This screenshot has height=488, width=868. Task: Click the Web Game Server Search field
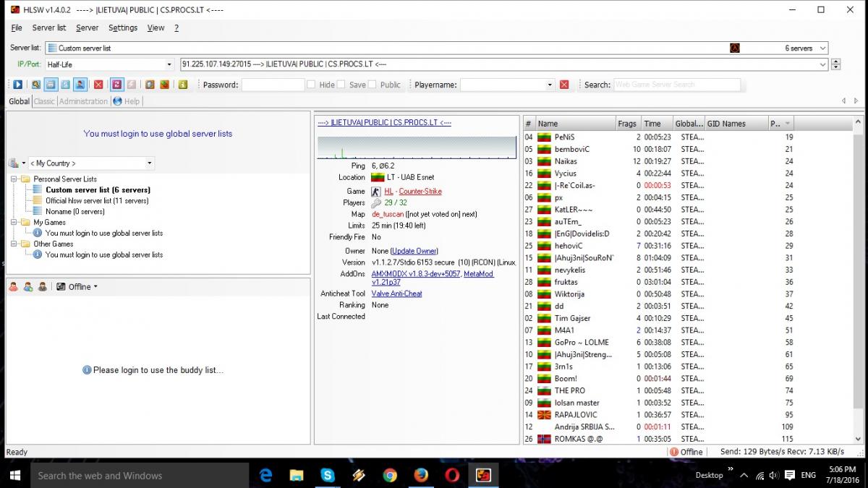677,85
